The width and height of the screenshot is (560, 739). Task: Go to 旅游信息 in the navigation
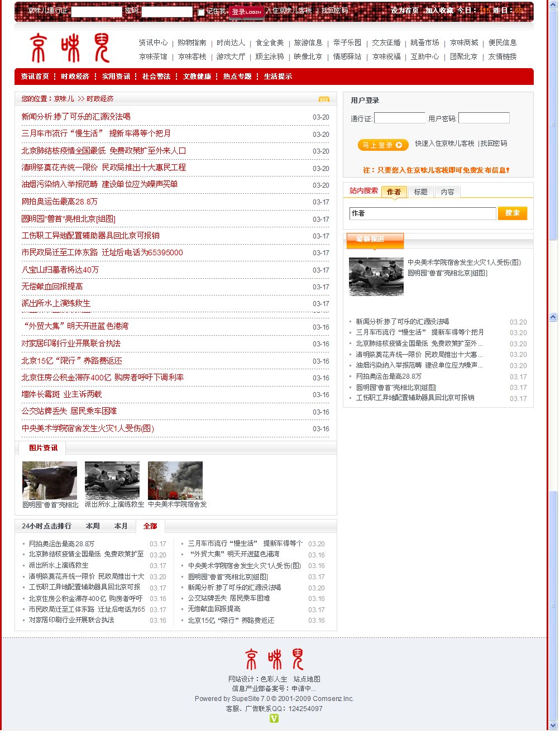[308, 42]
